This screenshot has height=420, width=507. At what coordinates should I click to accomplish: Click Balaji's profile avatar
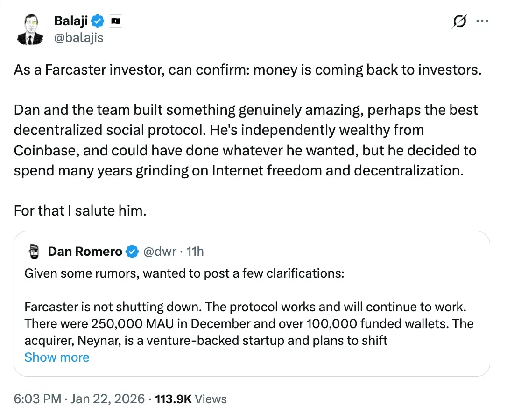coord(31,29)
